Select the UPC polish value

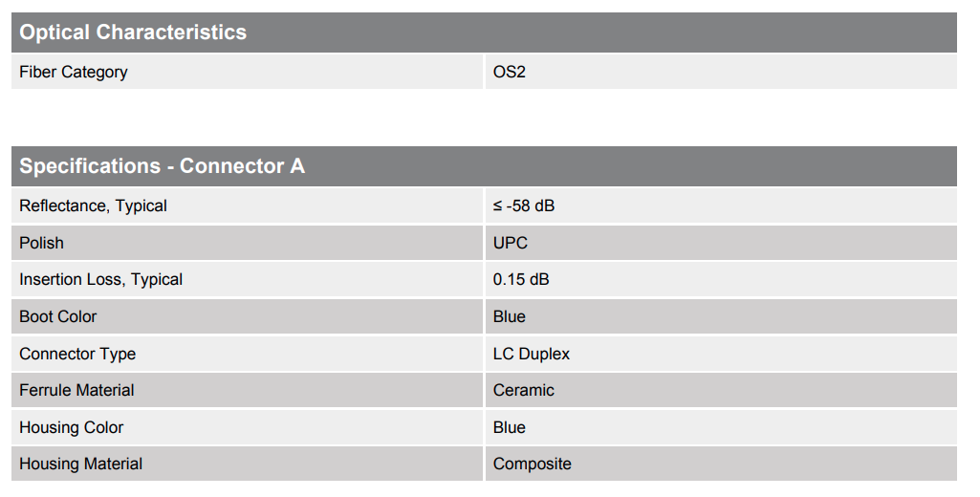[x=511, y=243]
